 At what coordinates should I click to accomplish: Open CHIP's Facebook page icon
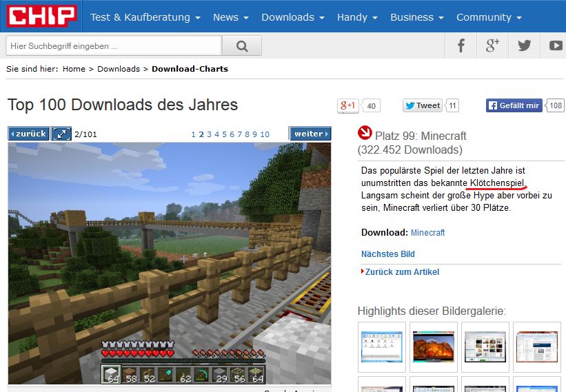pyautogui.click(x=461, y=46)
